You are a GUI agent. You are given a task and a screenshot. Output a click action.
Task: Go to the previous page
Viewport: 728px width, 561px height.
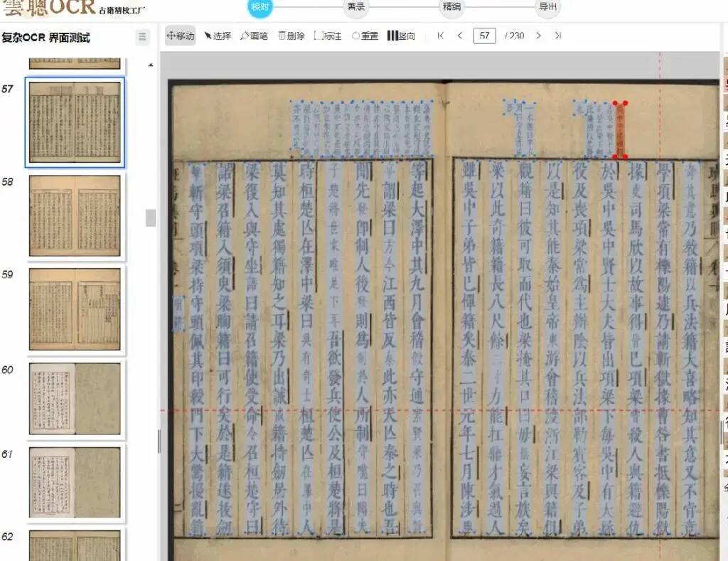(460, 36)
